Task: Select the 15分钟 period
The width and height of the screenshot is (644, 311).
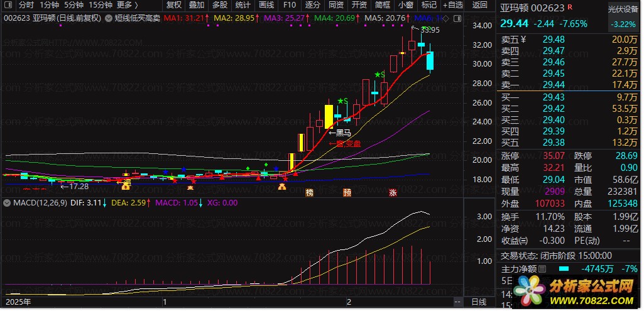Action: click(x=101, y=5)
